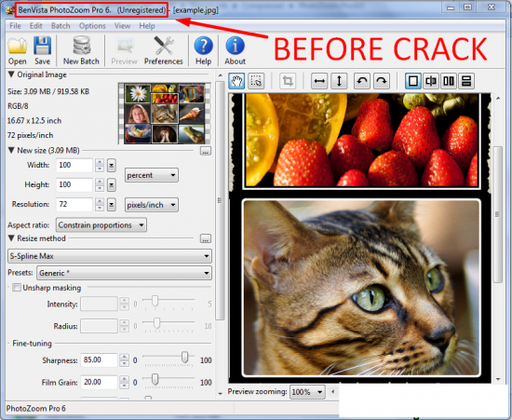The height and width of the screenshot is (420, 512).
Task: Open the File menu
Action: (x=15, y=26)
